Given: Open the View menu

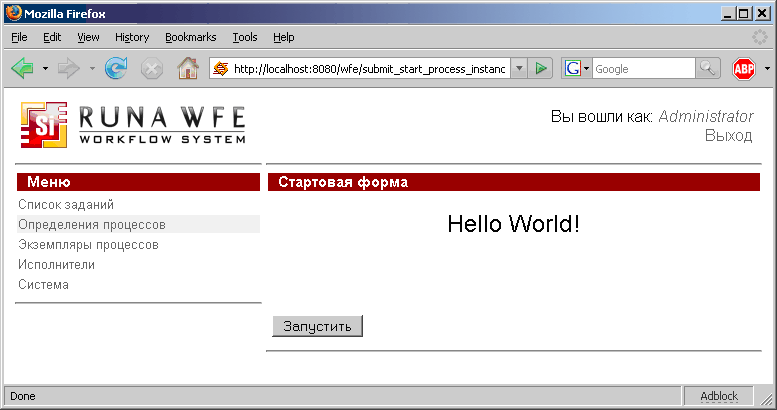Looking at the screenshot, I should pyautogui.click(x=88, y=37).
